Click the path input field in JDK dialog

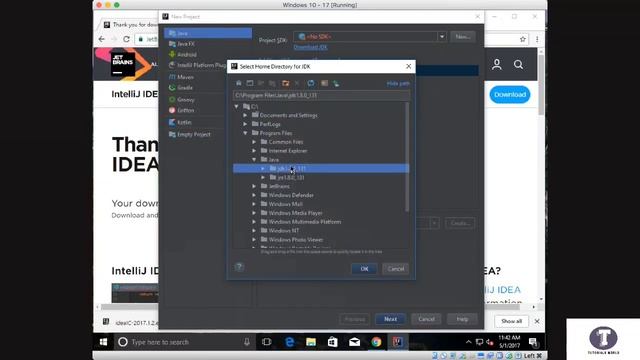tap(321, 96)
